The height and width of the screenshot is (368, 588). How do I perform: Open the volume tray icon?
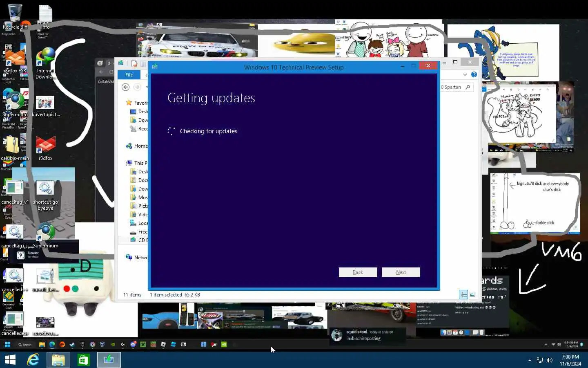click(550, 360)
